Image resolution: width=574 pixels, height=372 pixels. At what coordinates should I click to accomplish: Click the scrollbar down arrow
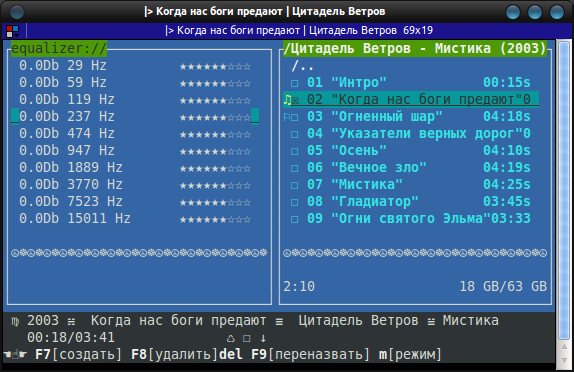564,360
